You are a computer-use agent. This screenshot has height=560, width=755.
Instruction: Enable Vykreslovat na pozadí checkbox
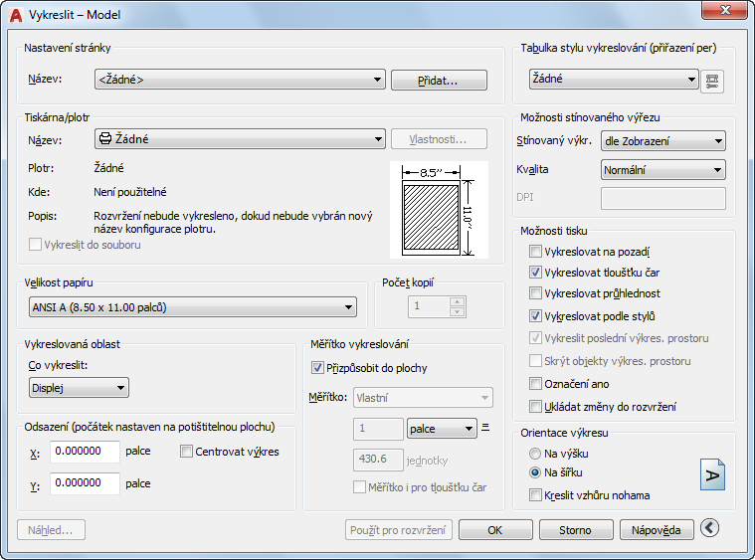535,252
